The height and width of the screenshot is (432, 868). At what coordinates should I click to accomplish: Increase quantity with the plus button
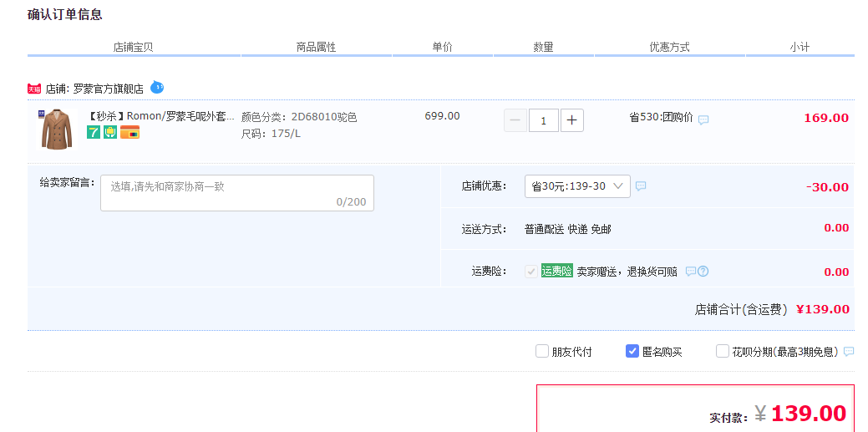(571, 120)
